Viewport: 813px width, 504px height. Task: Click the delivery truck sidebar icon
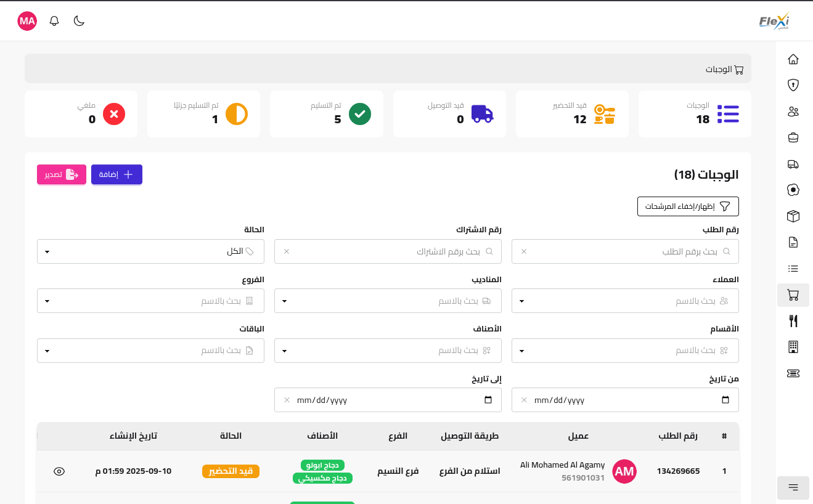(793, 164)
